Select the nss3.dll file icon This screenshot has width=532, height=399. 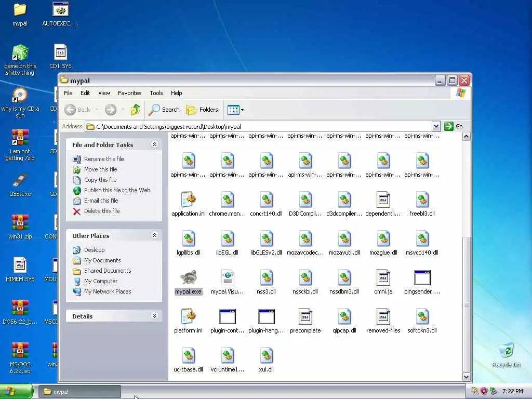[267, 277]
